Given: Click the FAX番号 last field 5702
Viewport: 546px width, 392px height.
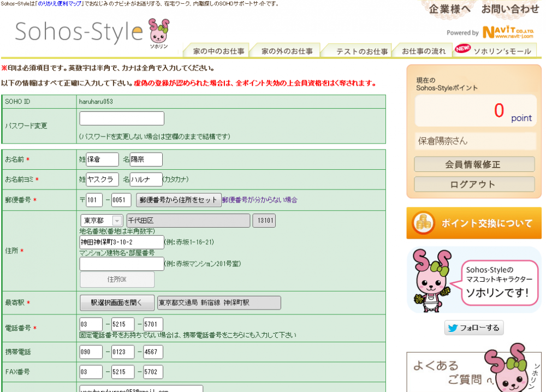Looking at the screenshot, I should pos(153,372).
